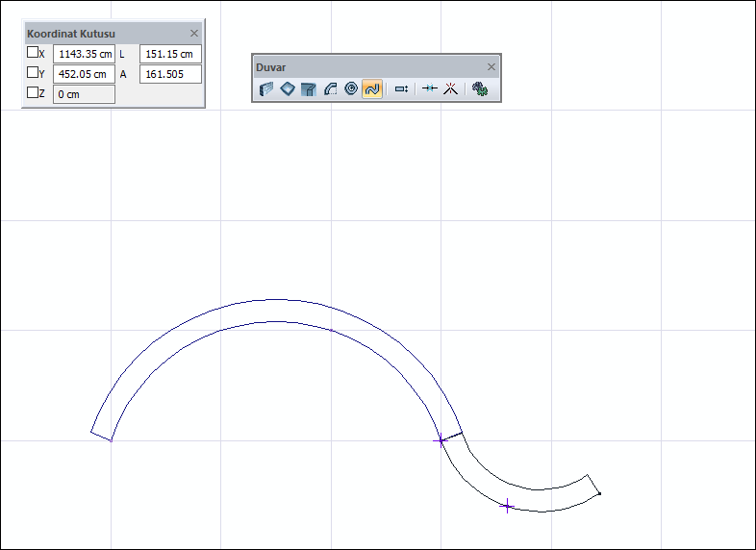
Task: Choose the circular wall tool
Action: [x=351, y=88]
